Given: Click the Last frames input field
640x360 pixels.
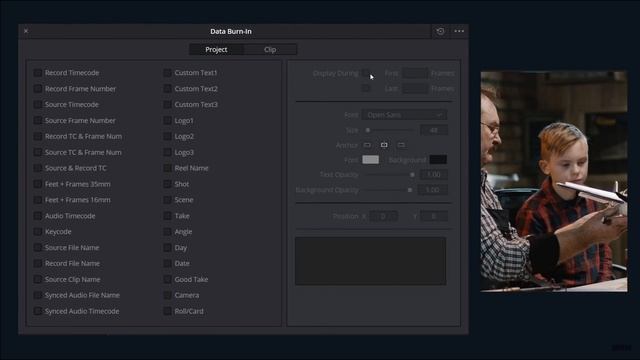Looking at the screenshot, I should point(415,89).
